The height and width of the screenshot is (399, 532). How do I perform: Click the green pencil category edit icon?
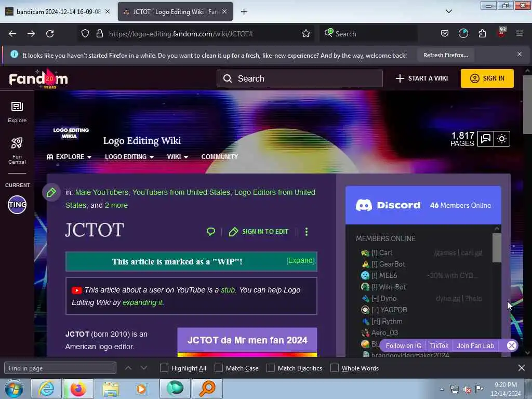51,192
